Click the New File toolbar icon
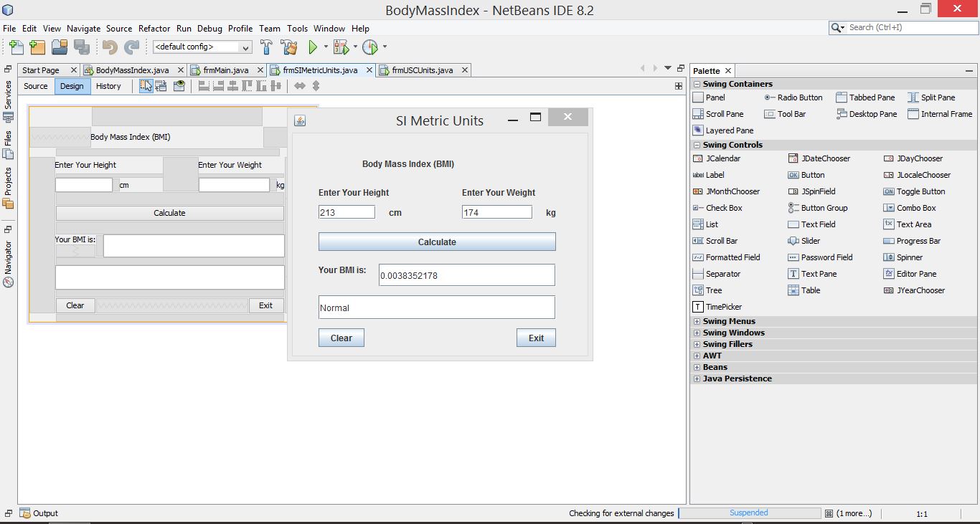This screenshot has height=524, width=980. tap(16, 47)
